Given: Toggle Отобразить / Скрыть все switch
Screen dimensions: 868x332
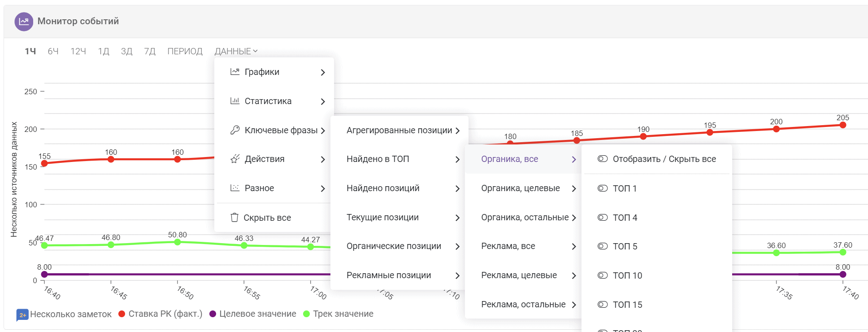Looking at the screenshot, I should 603,159.
